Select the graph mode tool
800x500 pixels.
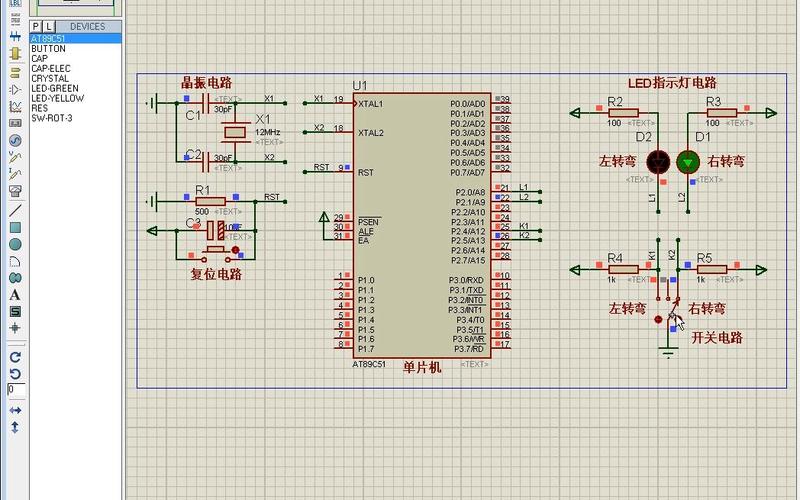click(15, 107)
